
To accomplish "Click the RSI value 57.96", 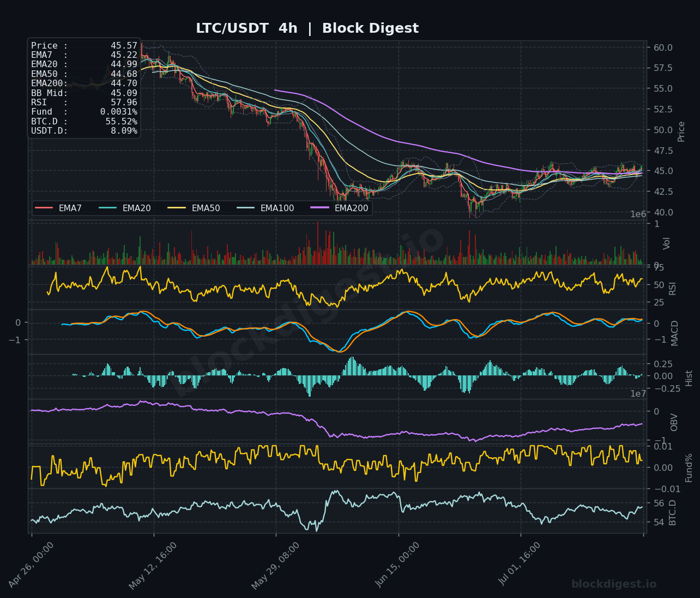I will pos(124,103).
